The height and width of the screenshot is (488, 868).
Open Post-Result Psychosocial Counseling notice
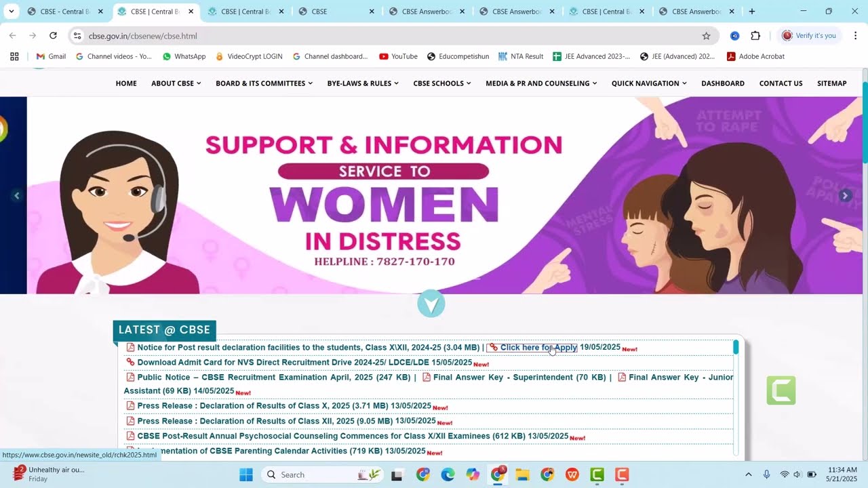(353, 436)
